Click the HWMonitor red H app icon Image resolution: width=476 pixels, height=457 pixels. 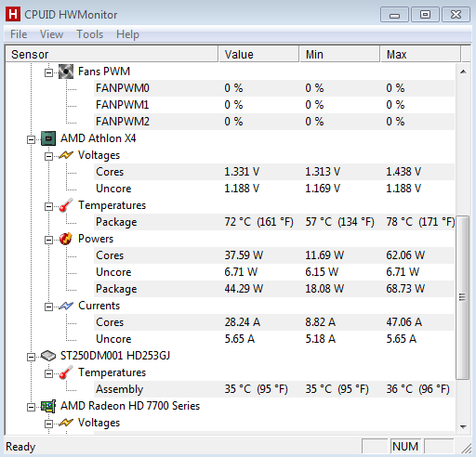[x=13, y=15]
